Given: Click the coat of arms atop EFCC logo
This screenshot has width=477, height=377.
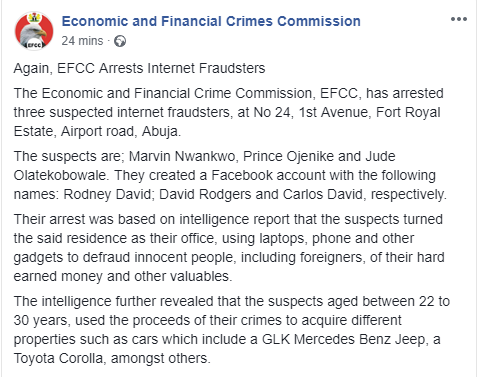Looking at the screenshot, I should pos(33,17).
